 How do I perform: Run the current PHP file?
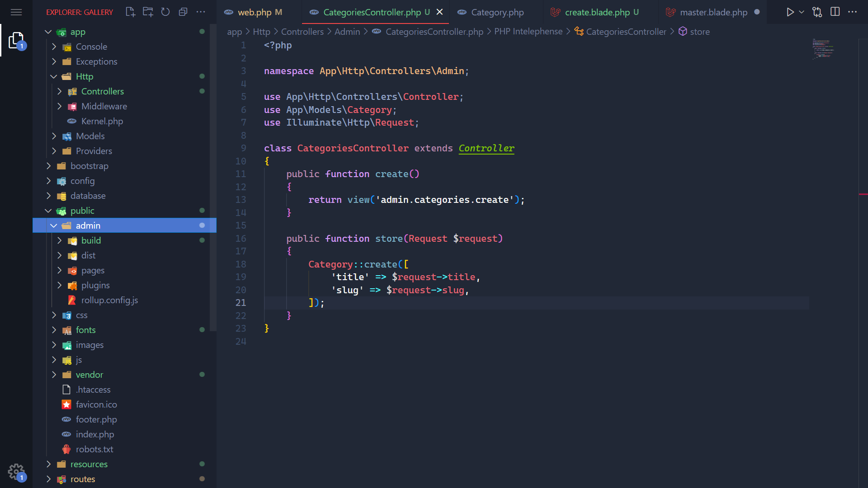(790, 12)
